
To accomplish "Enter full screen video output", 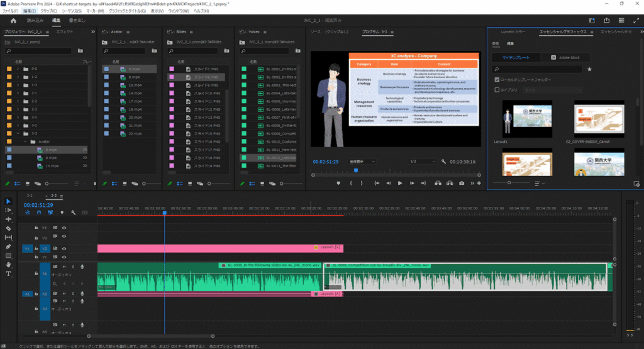I will (x=636, y=21).
